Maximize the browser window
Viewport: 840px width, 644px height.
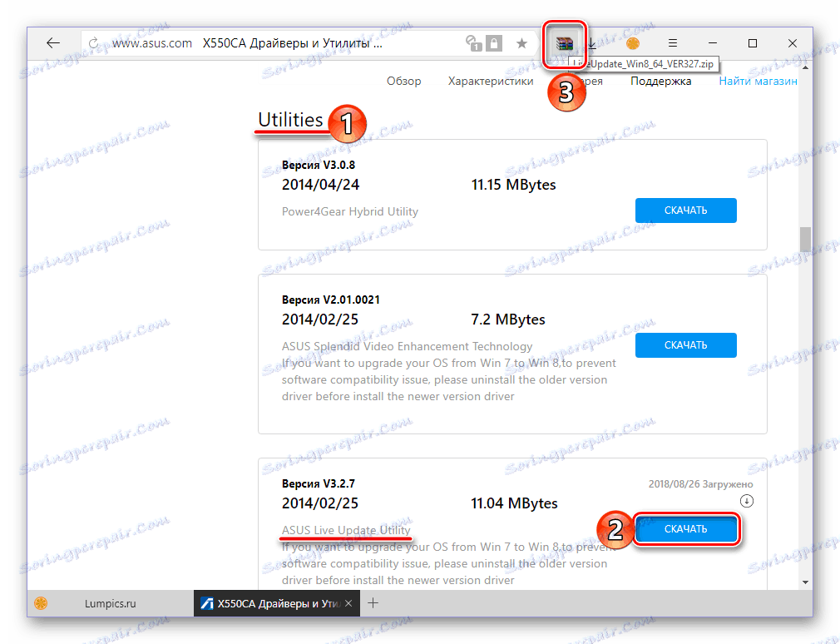(753, 43)
